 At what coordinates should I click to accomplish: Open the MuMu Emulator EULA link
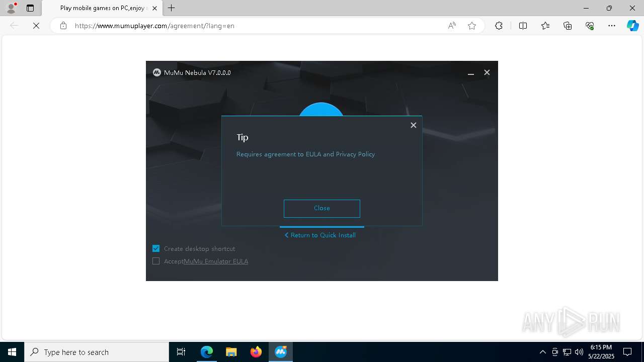click(216, 261)
